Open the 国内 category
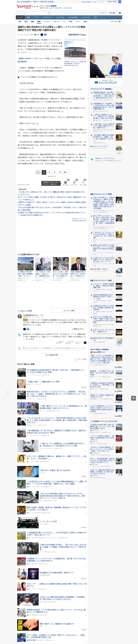This screenshot has width=138, height=644. click(26, 21)
